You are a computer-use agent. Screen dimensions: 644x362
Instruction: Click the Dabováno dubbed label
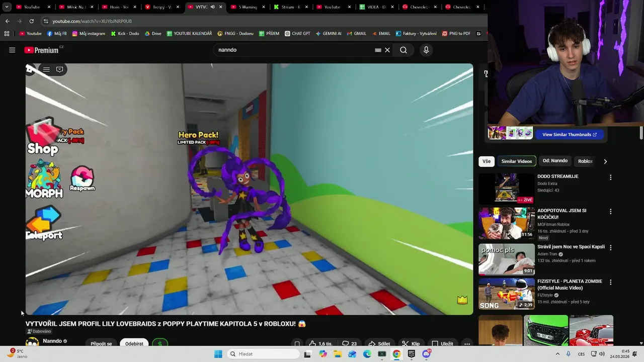click(39, 331)
